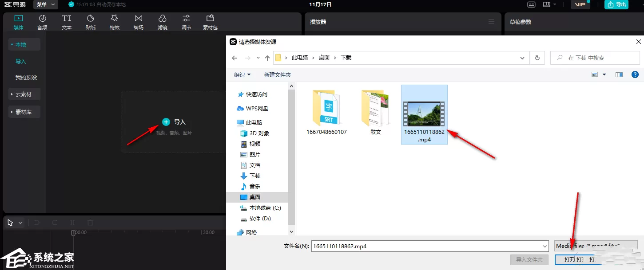644x270 pixels.
Task: Open the 贴纸 stickers panel icon
Action: (x=91, y=18)
